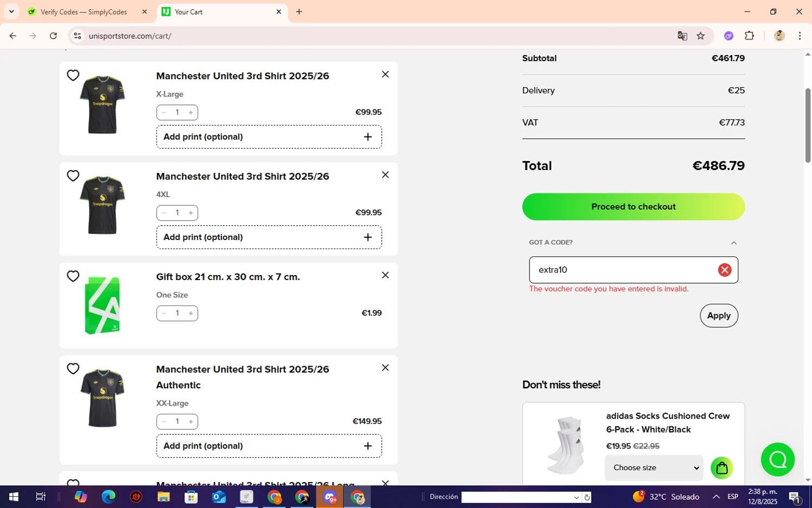Favorite the X-Large Manchester United 3rd Shirt
The height and width of the screenshot is (508, 812).
[x=73, y=75]
